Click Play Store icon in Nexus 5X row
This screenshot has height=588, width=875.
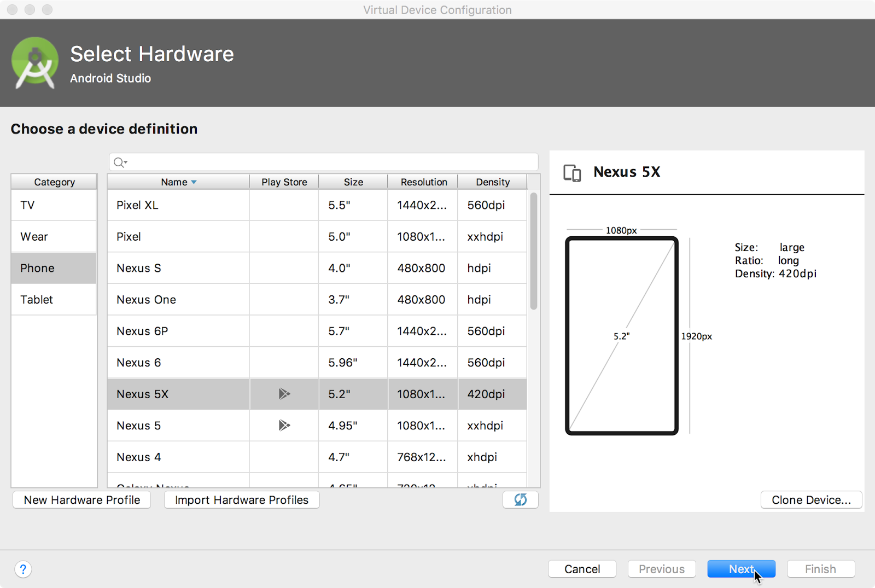[284, 394]
